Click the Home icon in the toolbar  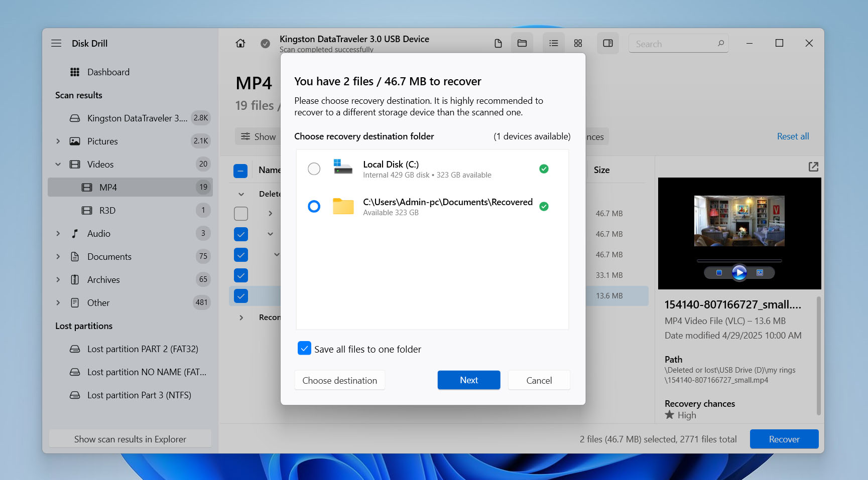tap(240, 43)
